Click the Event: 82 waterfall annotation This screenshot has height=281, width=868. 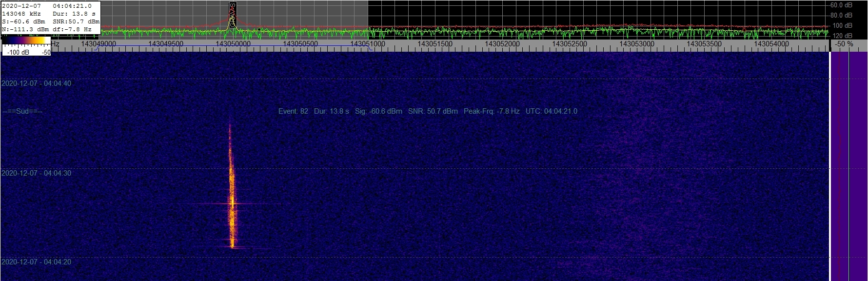pos(293,111)
